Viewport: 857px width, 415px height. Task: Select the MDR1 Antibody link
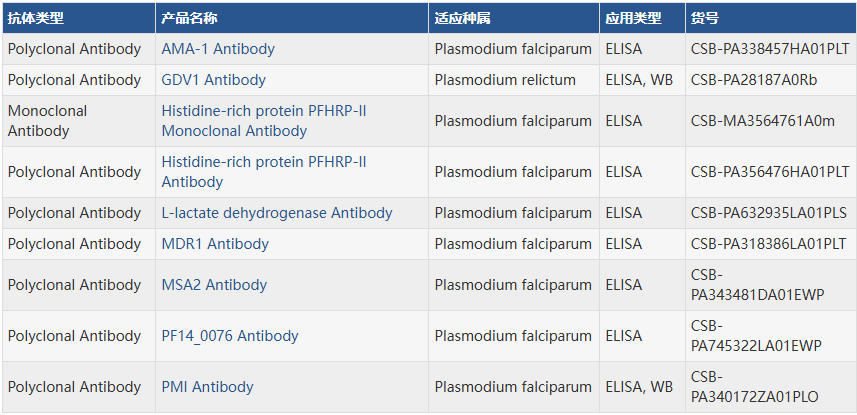point(215,244)
